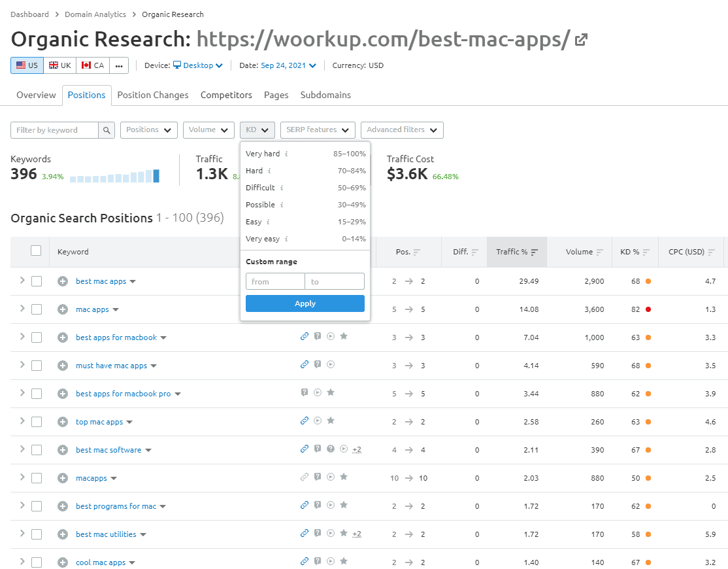Click plus icon for 'best mac software'
The width and height of the screenshot is (728, 569).
point(63,450)
